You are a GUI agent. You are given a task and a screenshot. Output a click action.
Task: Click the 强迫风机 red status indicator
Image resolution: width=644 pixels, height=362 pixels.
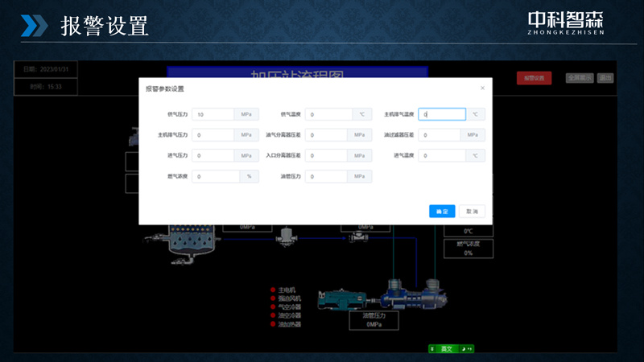click(x=273, y=298)
